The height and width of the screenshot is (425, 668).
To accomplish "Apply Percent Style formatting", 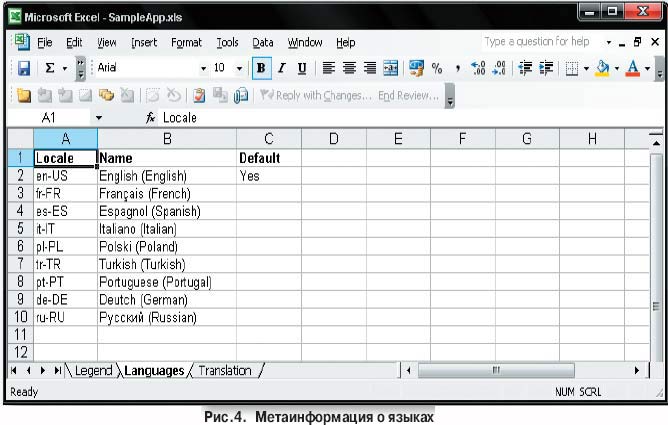I will (437, 69).
